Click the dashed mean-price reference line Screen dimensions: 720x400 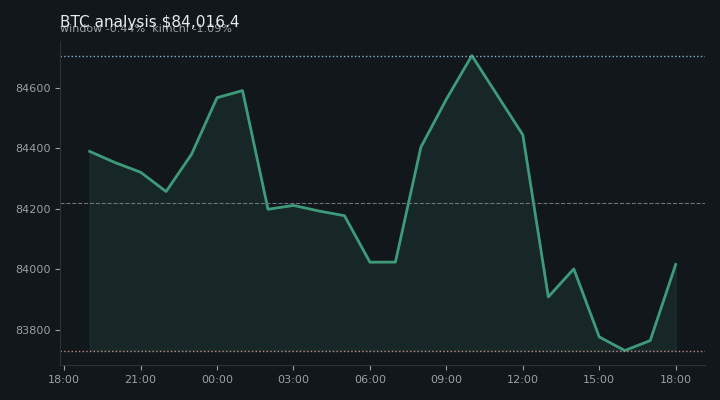point(383,203)
